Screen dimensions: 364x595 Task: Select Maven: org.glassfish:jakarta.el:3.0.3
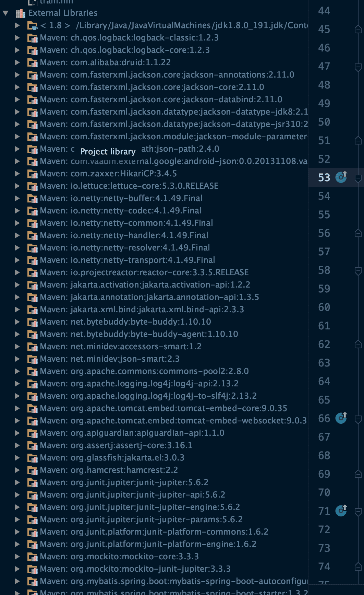click(x=112, y=458)
